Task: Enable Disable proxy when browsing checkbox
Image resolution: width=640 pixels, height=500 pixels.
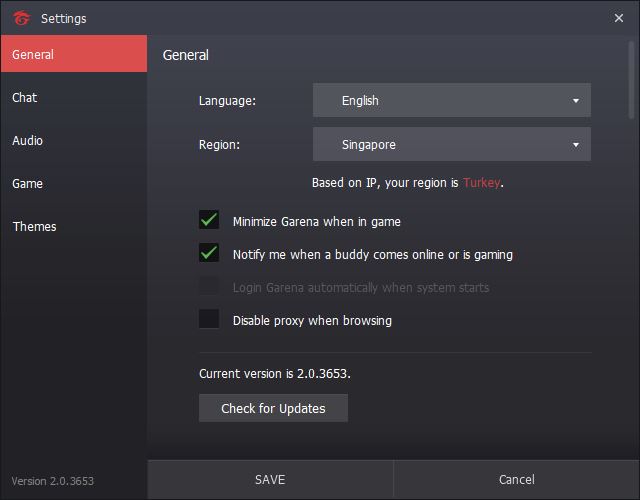Action: pos(209,319)
